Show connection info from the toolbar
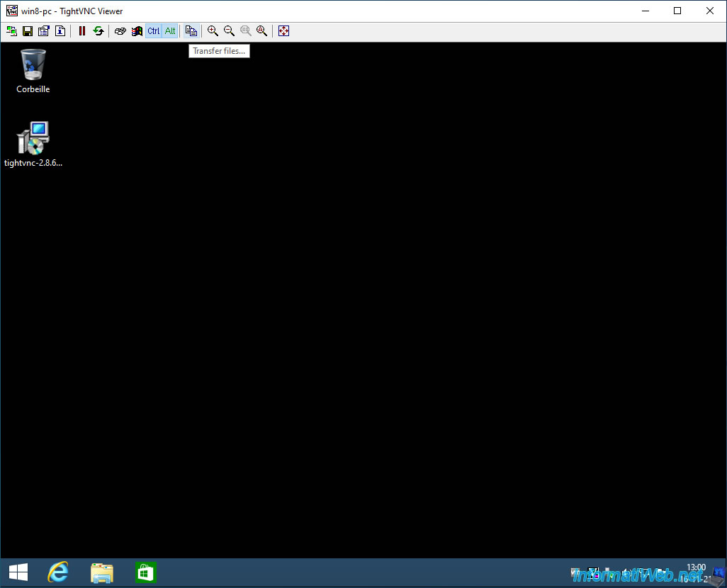 (60, 31)
